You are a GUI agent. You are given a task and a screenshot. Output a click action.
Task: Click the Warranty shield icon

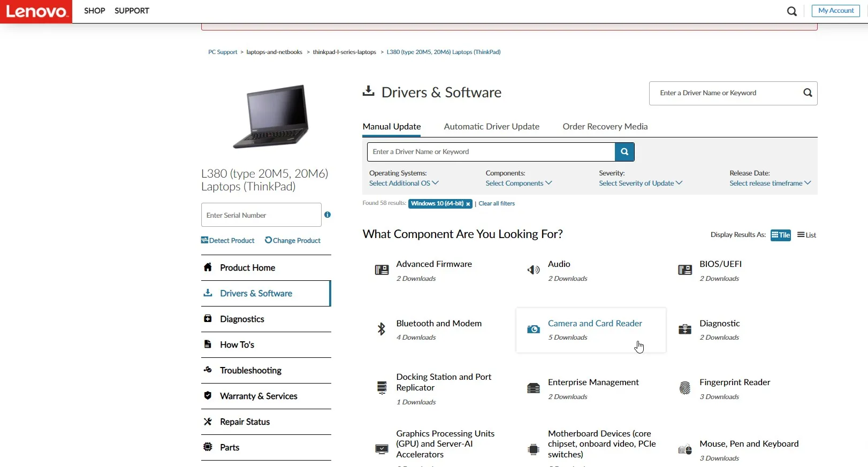[x=208, y=395]
